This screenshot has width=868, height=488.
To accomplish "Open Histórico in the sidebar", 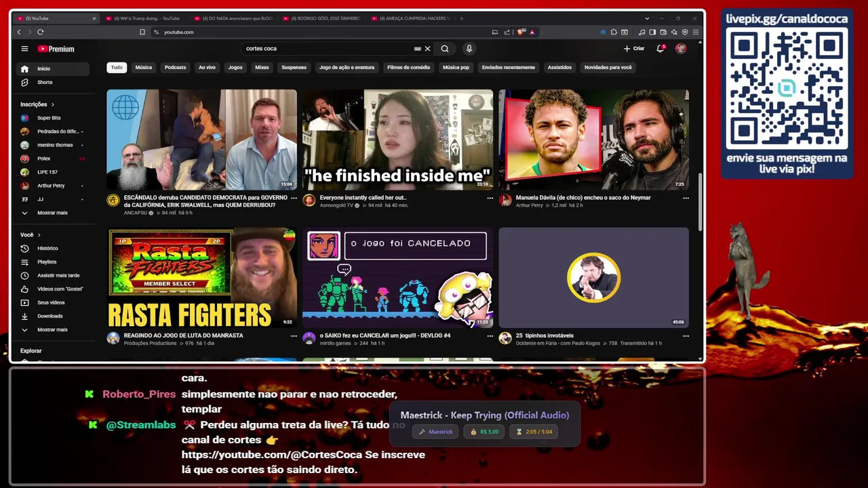I will point(53,248).
